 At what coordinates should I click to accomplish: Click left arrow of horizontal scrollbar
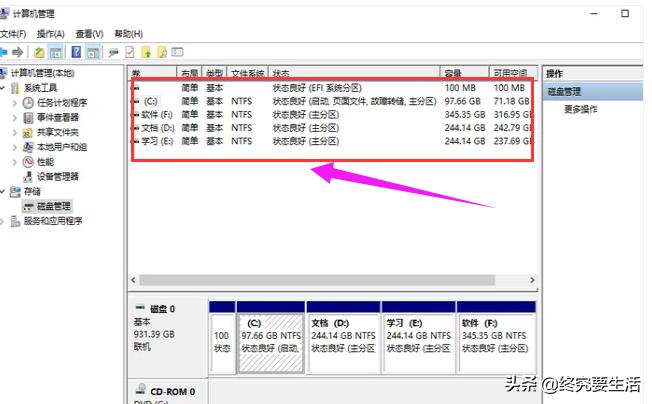[133, 280]
